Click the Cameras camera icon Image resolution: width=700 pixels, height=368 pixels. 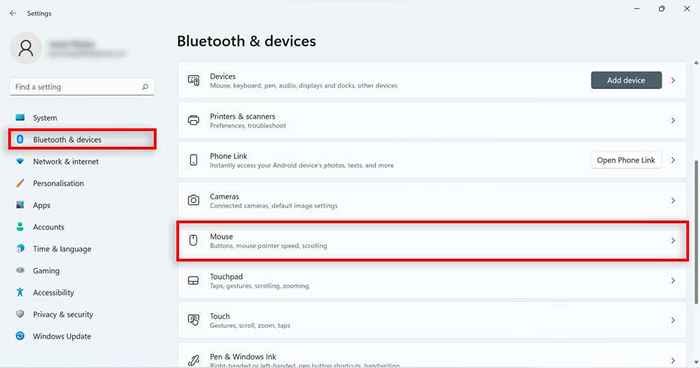click(193, 200)
